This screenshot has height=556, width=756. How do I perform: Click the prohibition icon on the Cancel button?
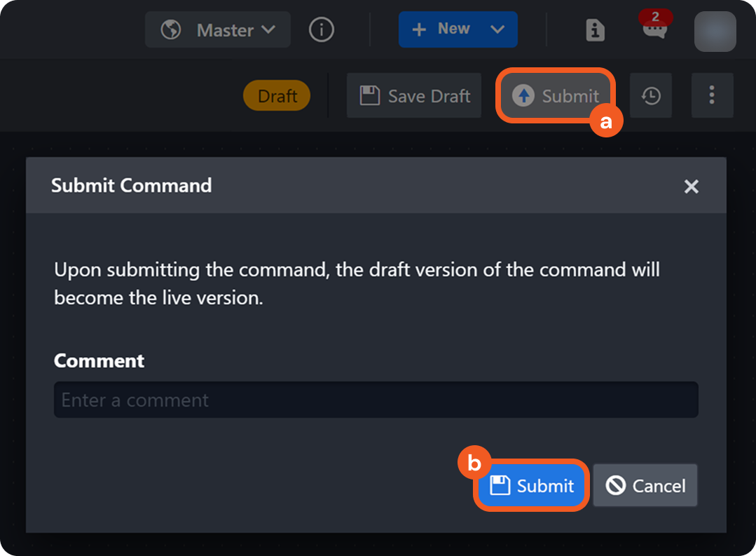(615, 485)
